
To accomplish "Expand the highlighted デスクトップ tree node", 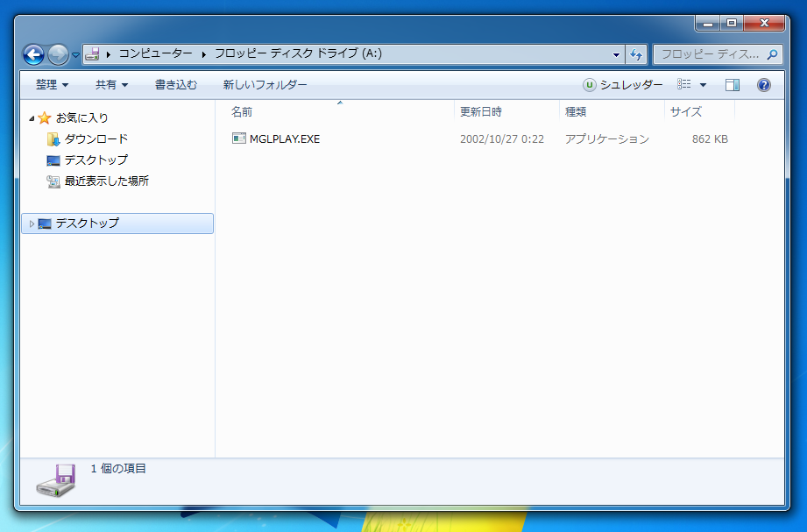I will 32,223.
